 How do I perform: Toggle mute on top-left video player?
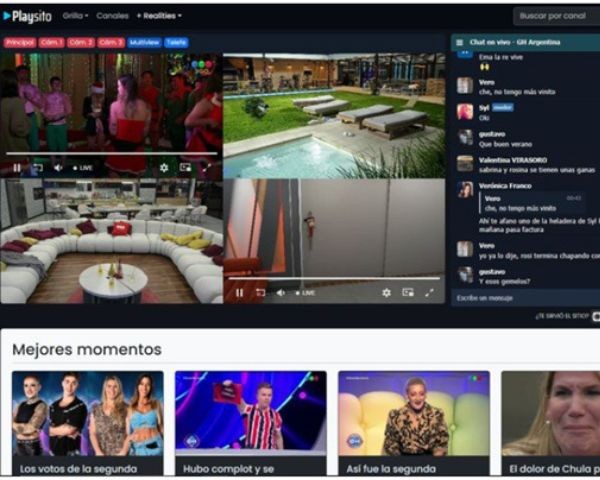click(57, 167)
